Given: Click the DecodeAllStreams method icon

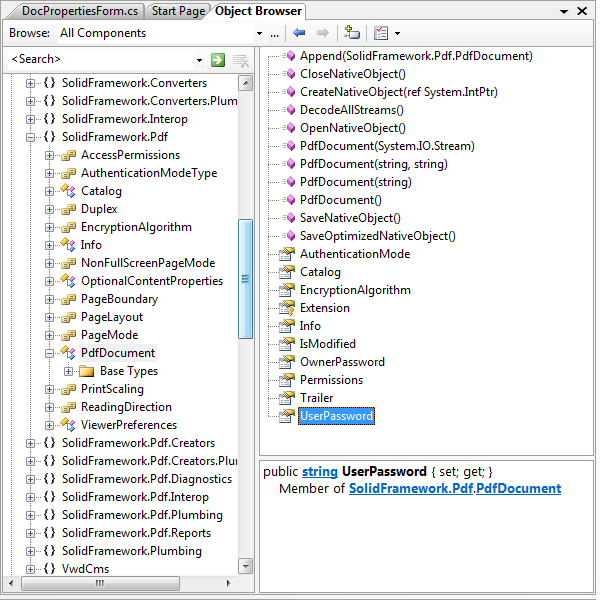Looking at the screenshot, I should 289,110.
